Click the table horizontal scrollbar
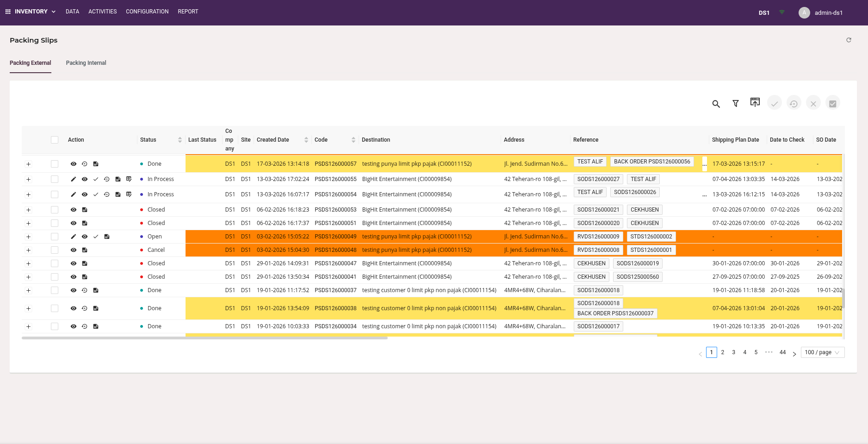This screenshot has height=444, width=868. [205, 338]
